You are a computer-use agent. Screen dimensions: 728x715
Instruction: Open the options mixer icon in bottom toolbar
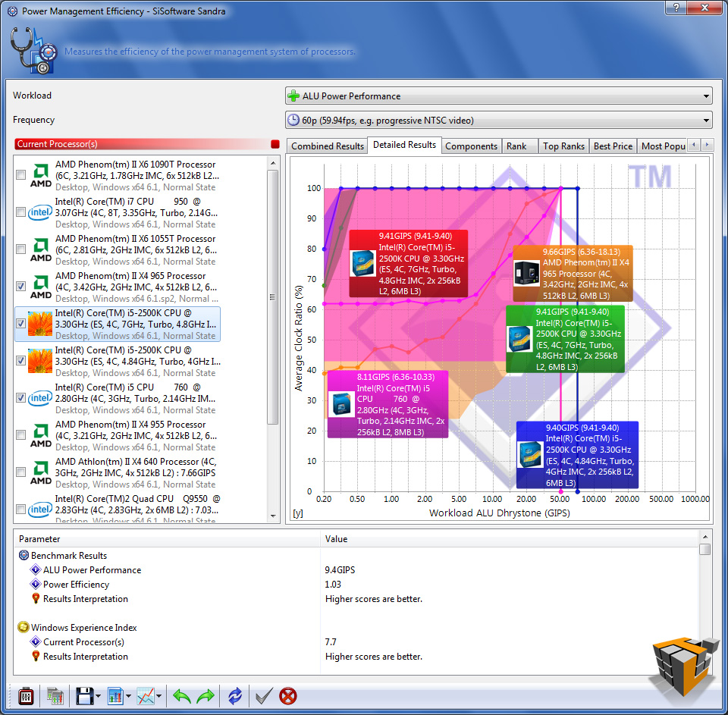(26, 696)
